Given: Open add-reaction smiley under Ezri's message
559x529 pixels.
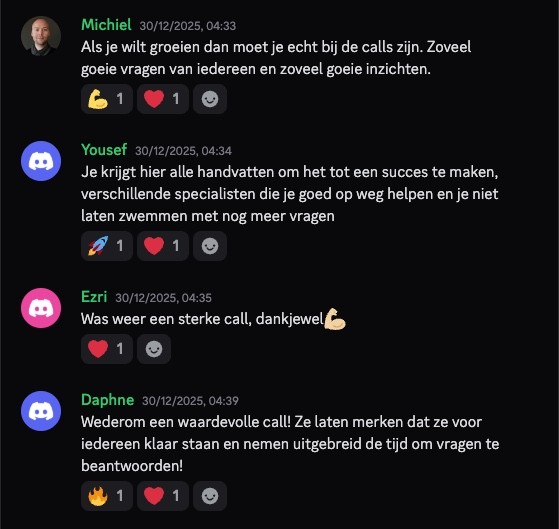Looking at the screenshot, I should tap(154, 349).
